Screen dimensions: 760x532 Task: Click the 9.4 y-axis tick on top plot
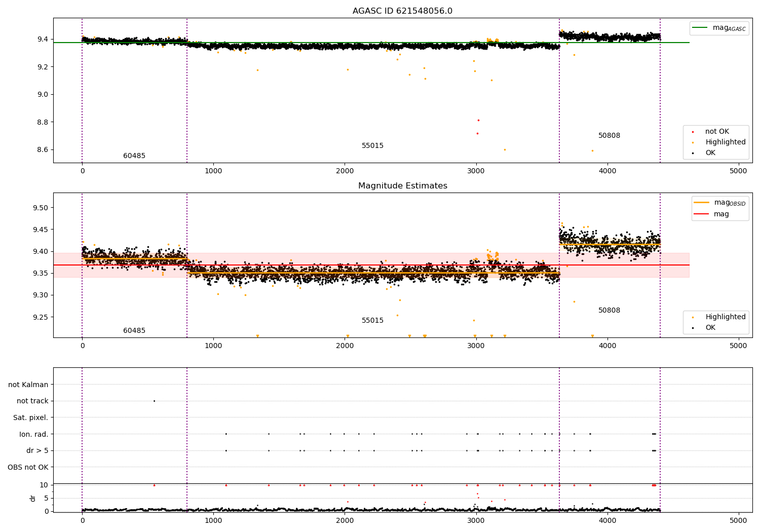43,40
